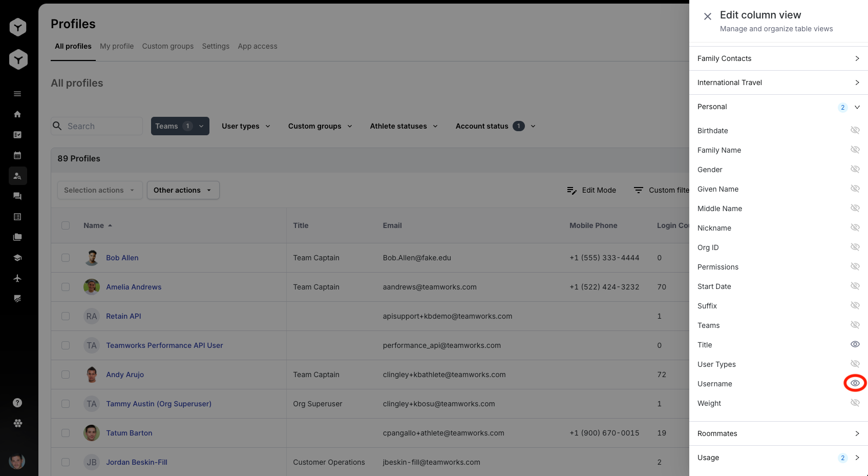
Task: Open the help question mark icon
Action: tap(17, 403)
